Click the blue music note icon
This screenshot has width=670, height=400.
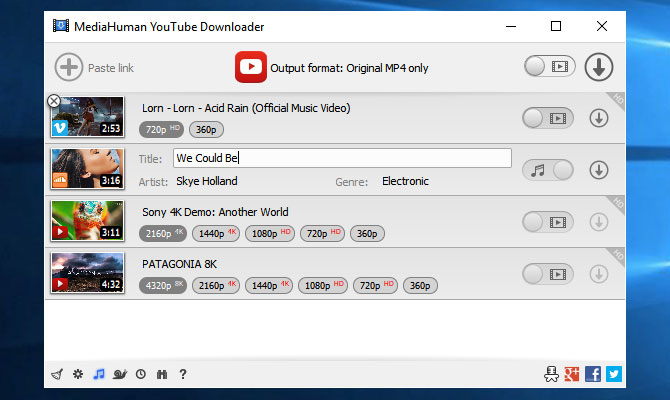pyautogui.click(x=99, y=374)
